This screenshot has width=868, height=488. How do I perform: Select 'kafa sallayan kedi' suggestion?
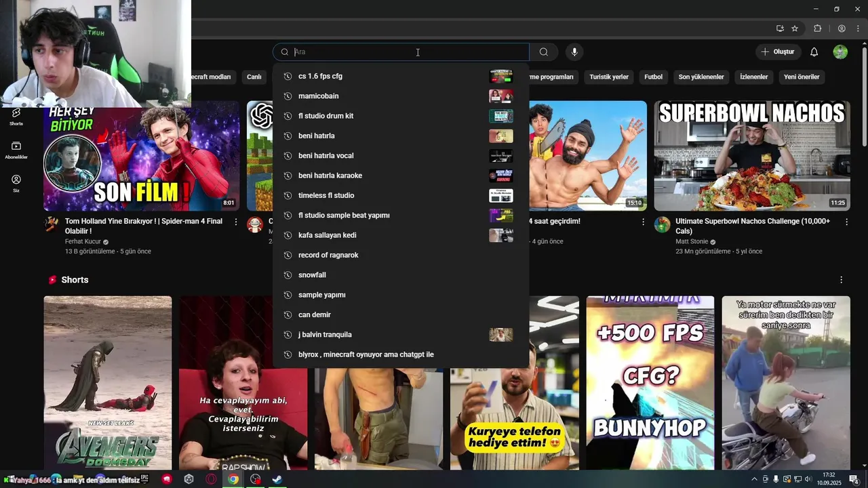(401, 235)
